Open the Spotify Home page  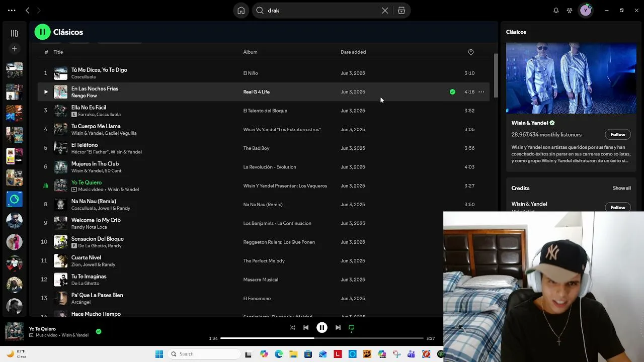pyautogui.click(x=241, y=11)
